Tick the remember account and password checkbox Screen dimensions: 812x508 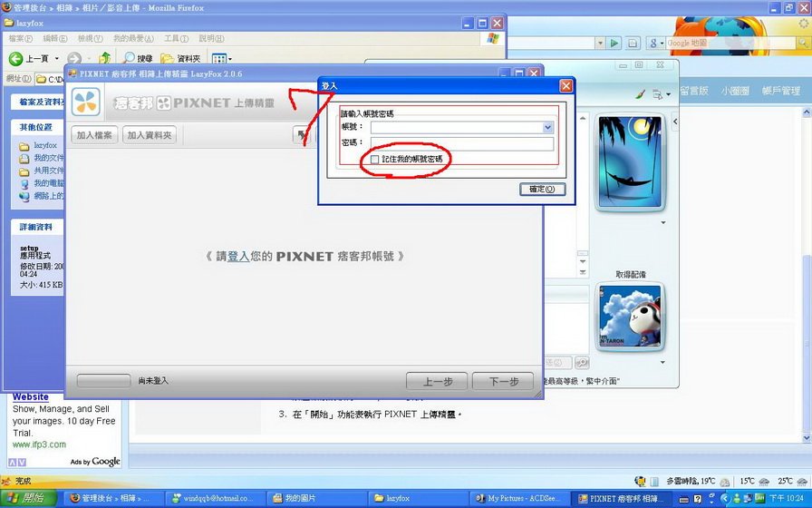click(x=375, y=159)
